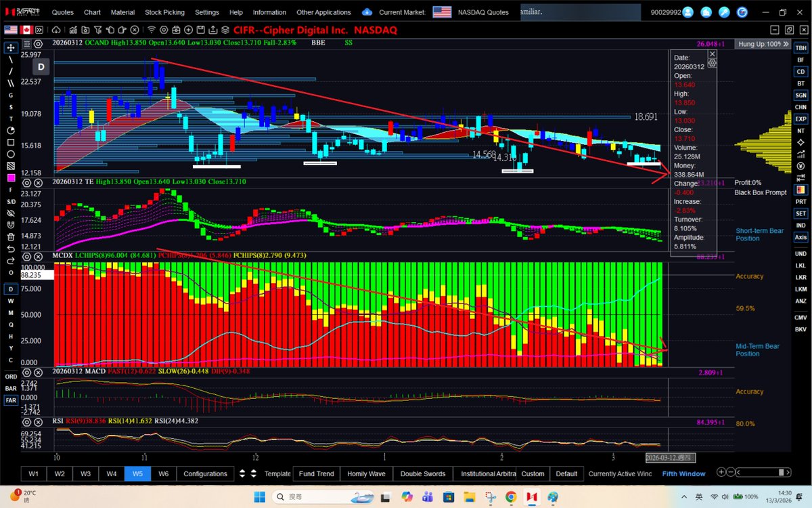
Task: Step the template selector up
Action: pos(254,471)
